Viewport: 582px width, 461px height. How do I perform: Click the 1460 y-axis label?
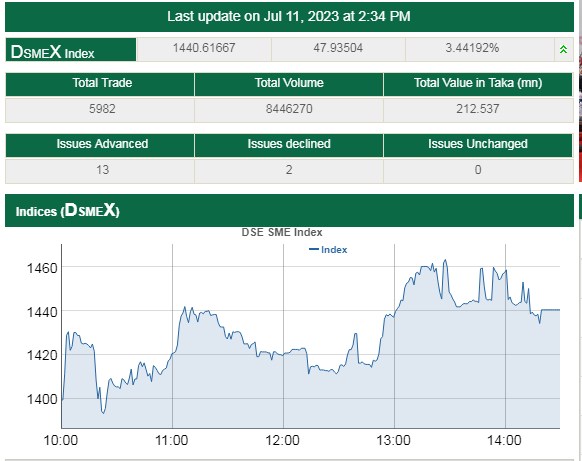(x=42, y=268)
